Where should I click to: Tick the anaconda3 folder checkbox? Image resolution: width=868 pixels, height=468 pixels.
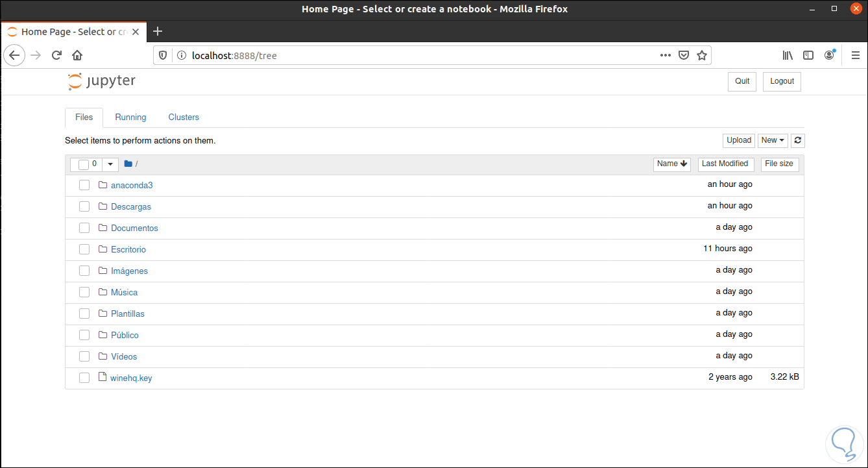tap(84, 185)
